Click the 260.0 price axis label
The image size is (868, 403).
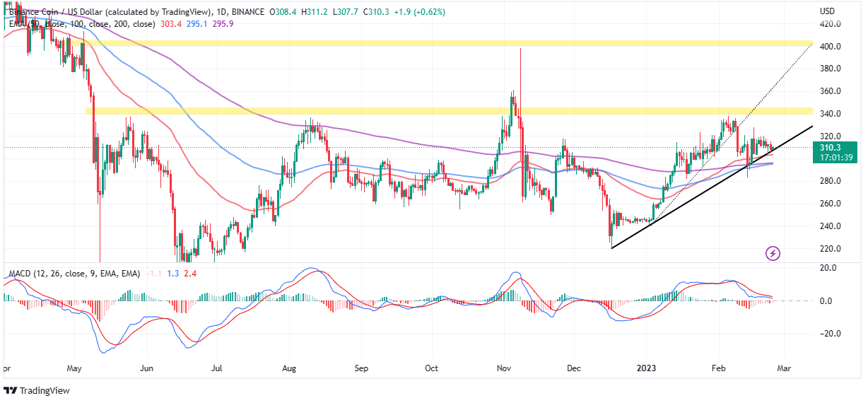(830, 204)
